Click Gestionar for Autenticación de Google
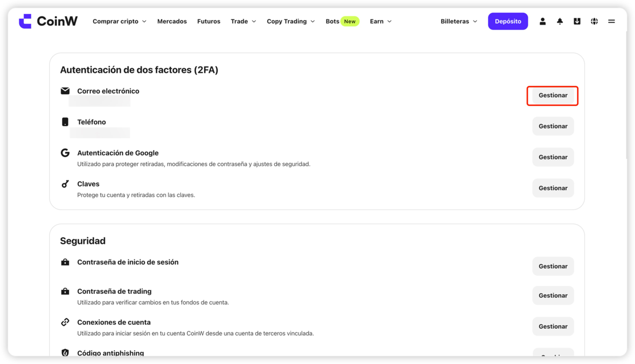Viewport: 635px width, 364px height. (x=553, y=157)
